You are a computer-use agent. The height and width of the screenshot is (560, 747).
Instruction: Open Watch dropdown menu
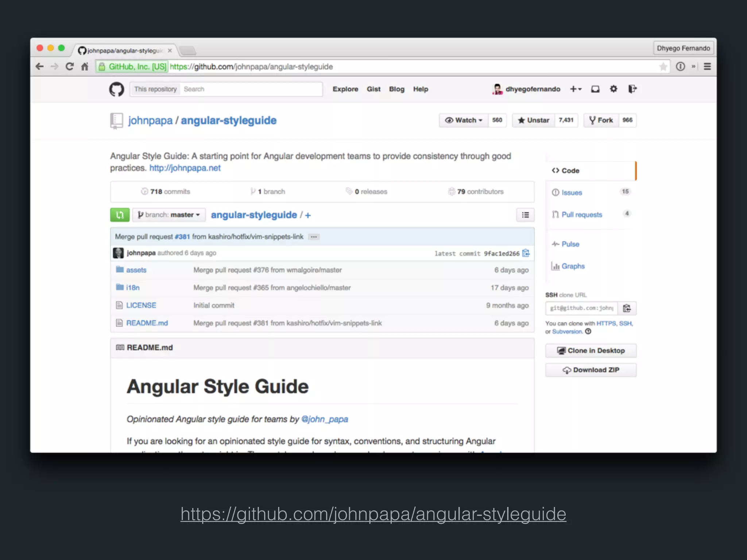pyautogui.click(x=464, y=120)
